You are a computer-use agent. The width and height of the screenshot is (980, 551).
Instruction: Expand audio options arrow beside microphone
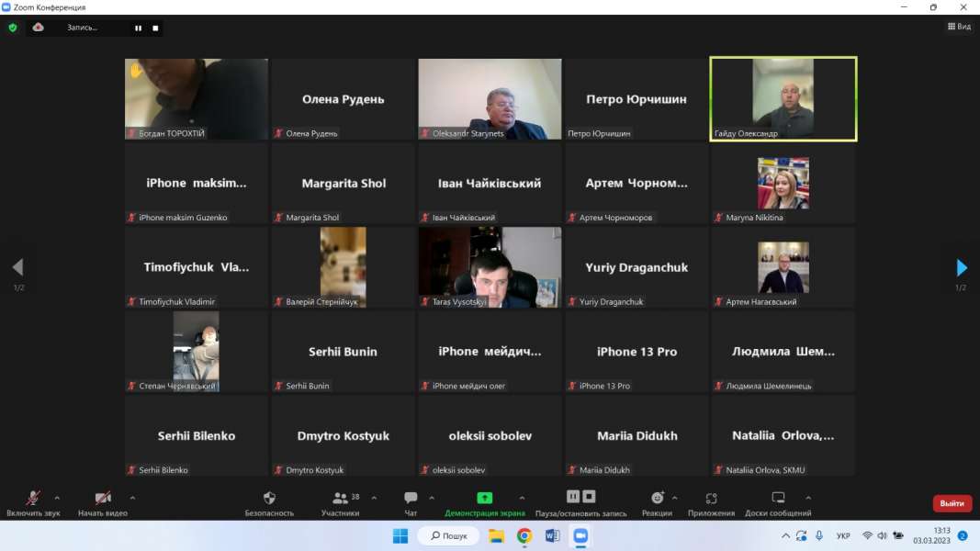(57, 498)
